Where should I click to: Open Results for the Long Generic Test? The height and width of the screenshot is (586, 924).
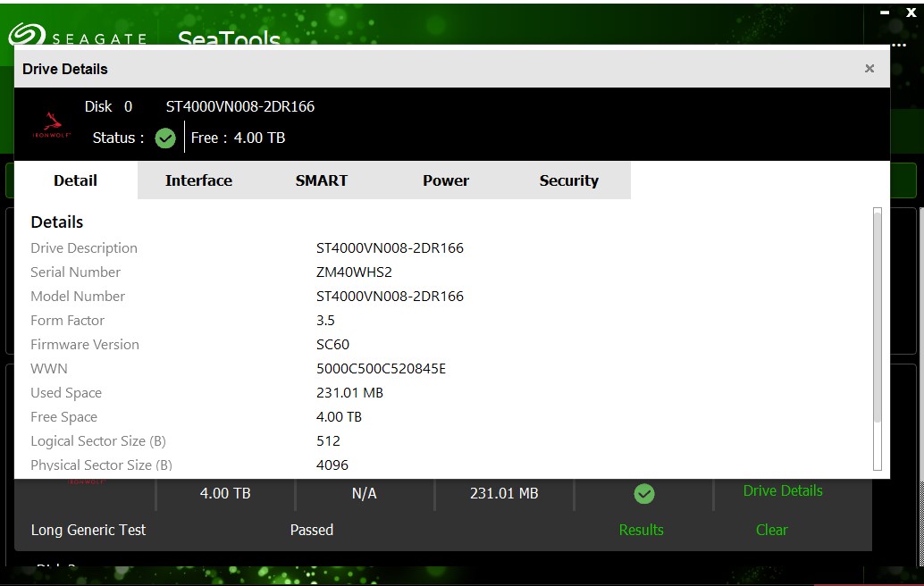(x=641, y=530)
